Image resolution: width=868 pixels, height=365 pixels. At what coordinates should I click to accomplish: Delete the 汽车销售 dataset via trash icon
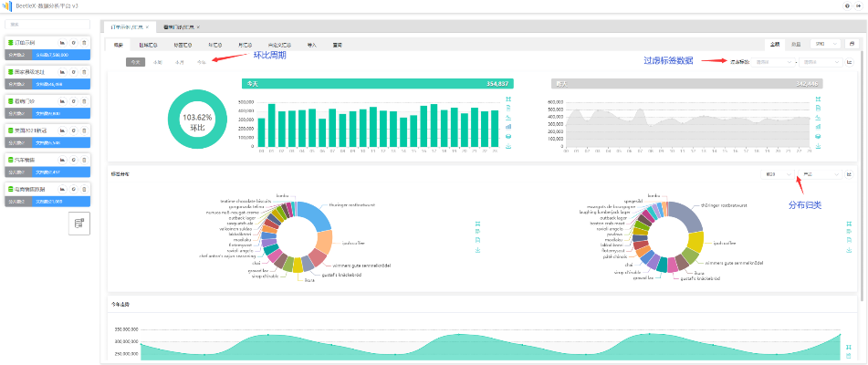[x=84, y=160]
